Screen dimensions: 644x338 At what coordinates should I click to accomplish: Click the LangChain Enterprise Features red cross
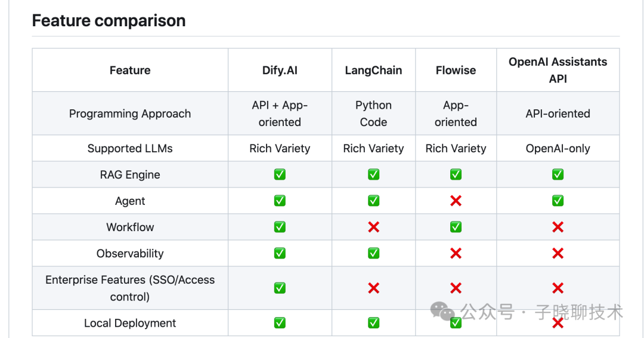[x=373, y=288]
